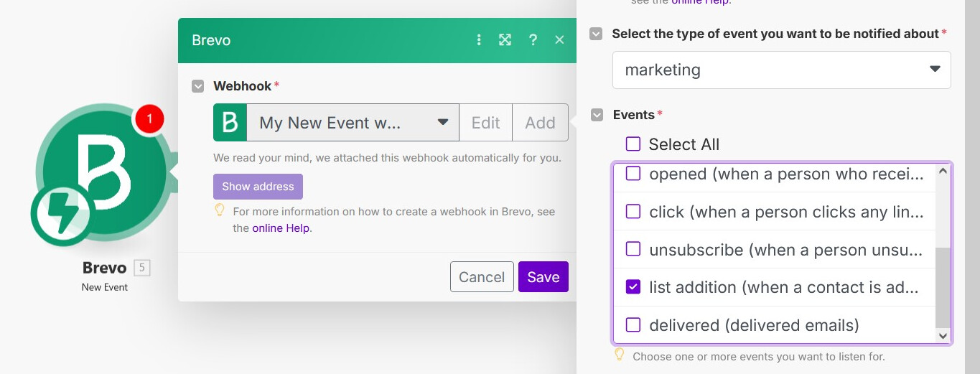Enable the delivered emails event checkbox
Viewport: 980px width, 374px height.
tap(633, 325)
